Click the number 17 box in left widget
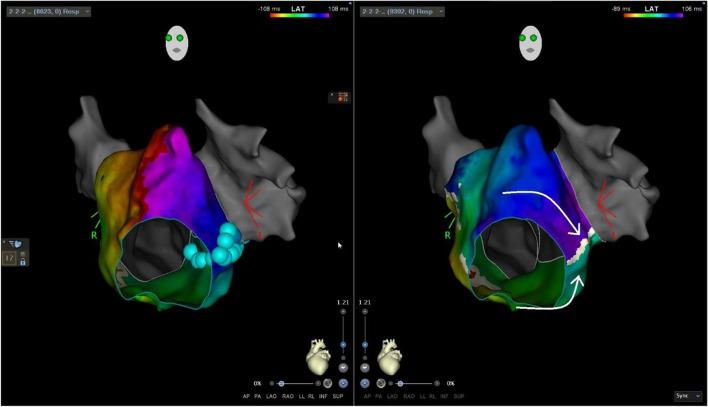This screenshot has width=708, height=407. (x=9, y=259)
